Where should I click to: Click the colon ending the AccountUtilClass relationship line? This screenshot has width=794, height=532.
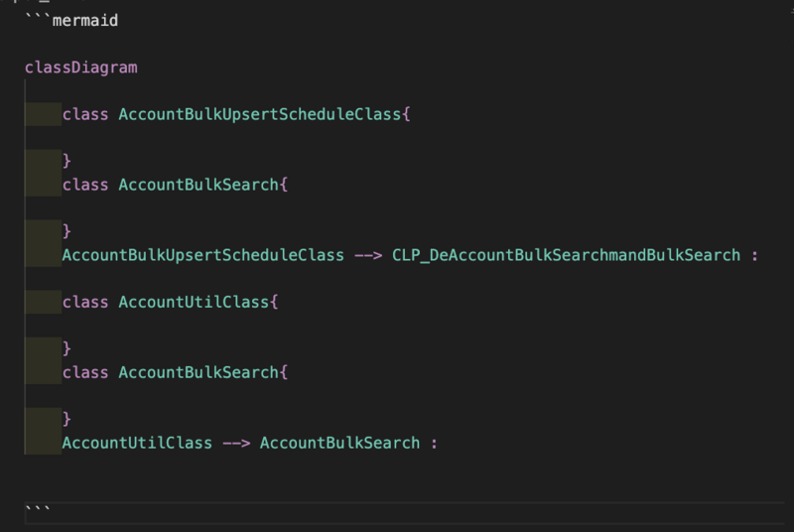coord(434,444)
